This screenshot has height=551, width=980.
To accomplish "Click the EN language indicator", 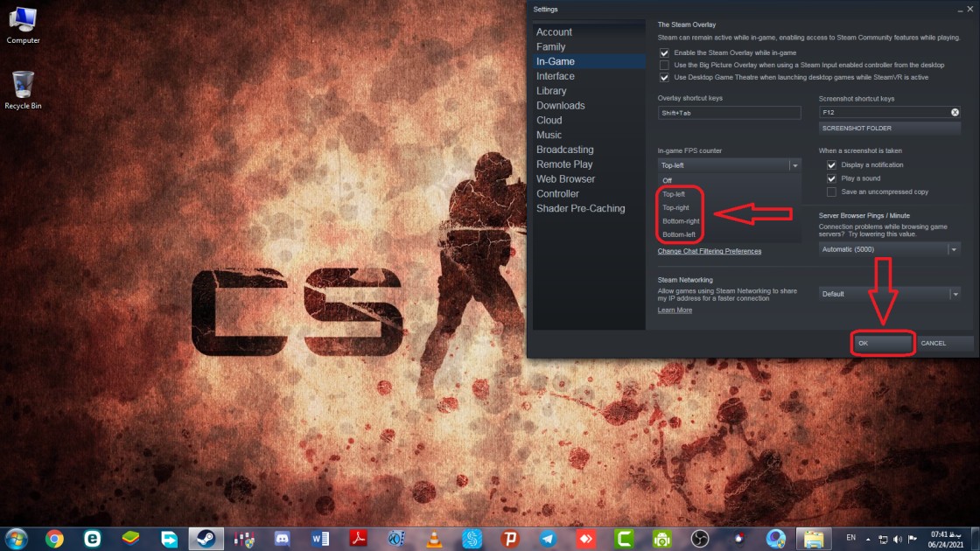I will pyautogui.click(x=850, y=538).
